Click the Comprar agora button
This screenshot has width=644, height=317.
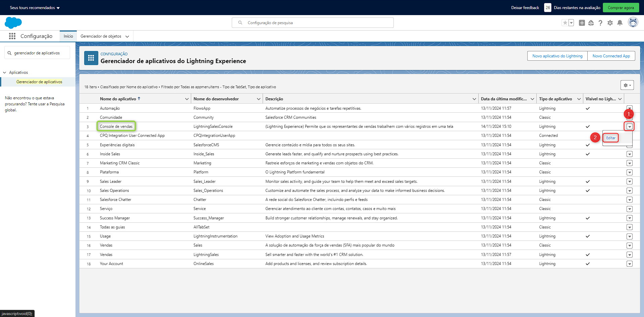click(x=621, y=8)
